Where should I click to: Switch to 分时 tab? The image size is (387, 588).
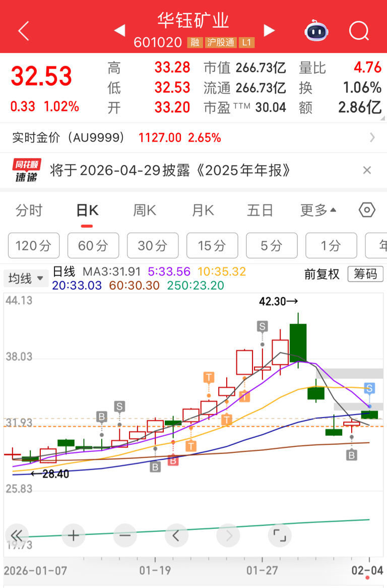(x=29, y=211)
